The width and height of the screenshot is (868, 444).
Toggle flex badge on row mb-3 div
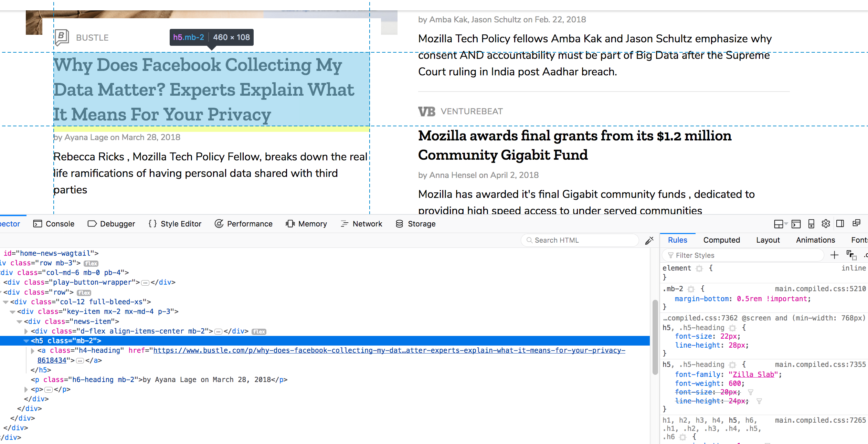pyautogui.click(x=91, y=264)
